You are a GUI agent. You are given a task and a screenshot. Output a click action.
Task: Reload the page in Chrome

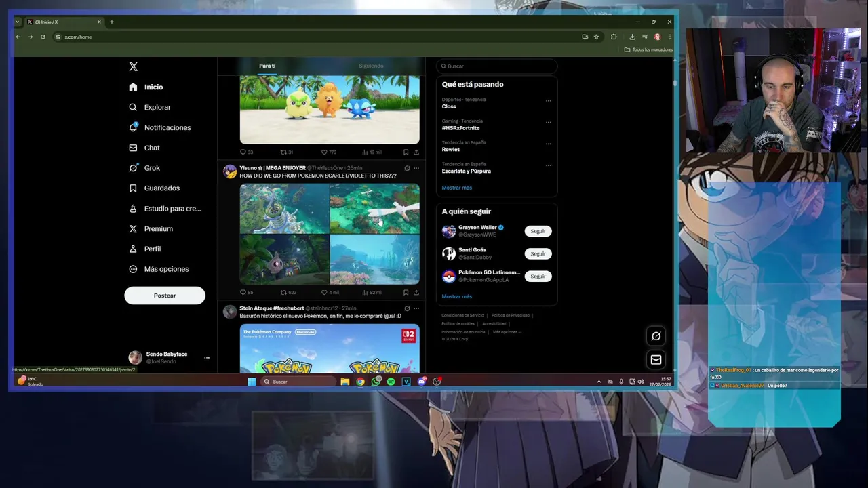(43, 37)
